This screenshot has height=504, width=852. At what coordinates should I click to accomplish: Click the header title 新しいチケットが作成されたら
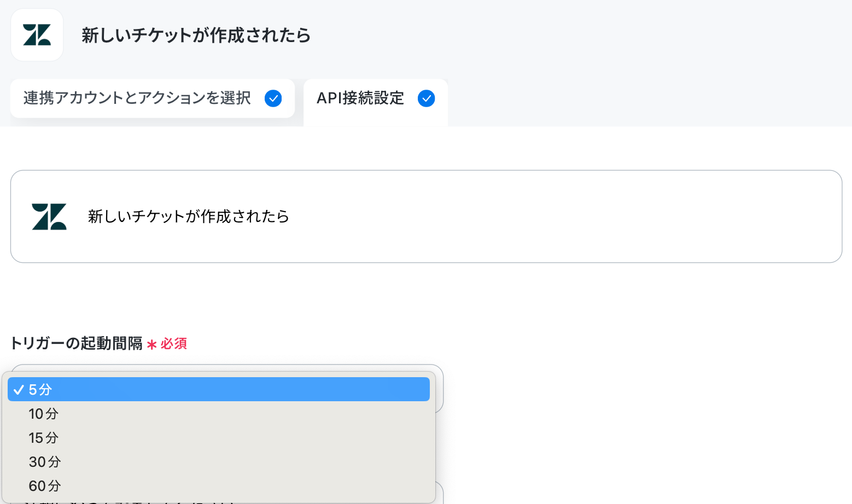tap(196, 36)
